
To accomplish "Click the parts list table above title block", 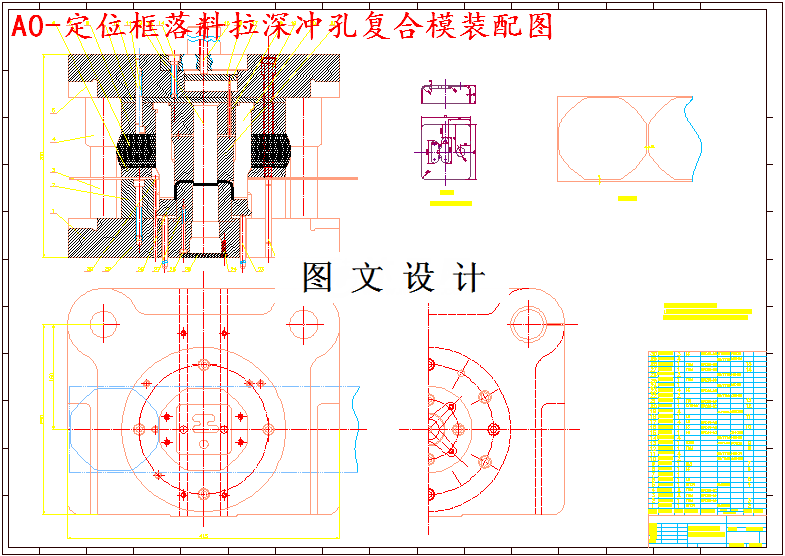I will point(707,433).
